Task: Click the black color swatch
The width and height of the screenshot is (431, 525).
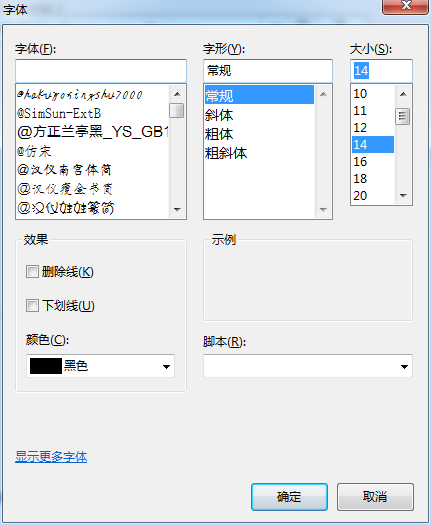Action: click(46, 366)
